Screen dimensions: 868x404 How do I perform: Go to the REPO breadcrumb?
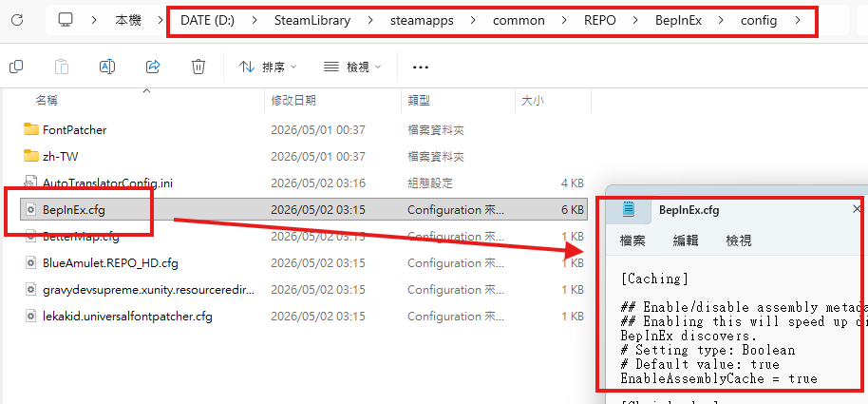coord(600,21)
